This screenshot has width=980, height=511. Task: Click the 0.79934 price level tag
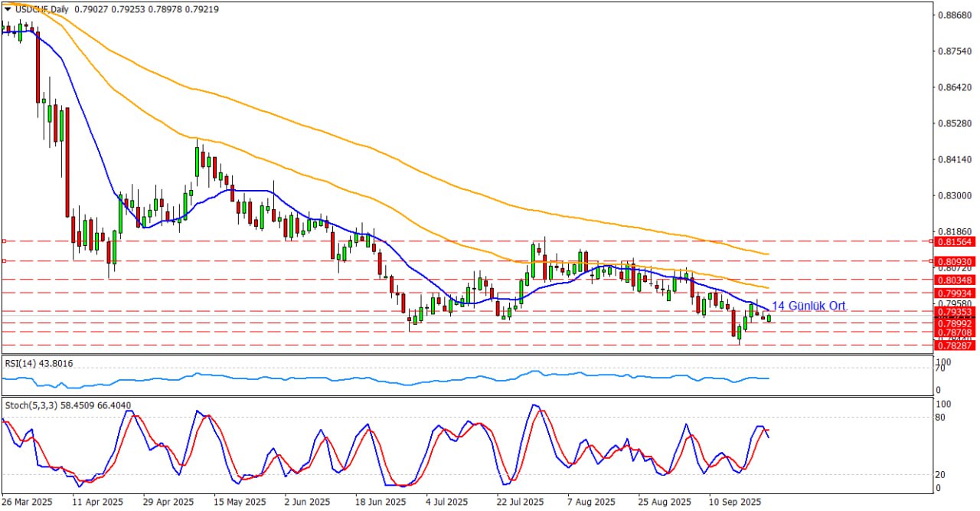pos(953,293)
